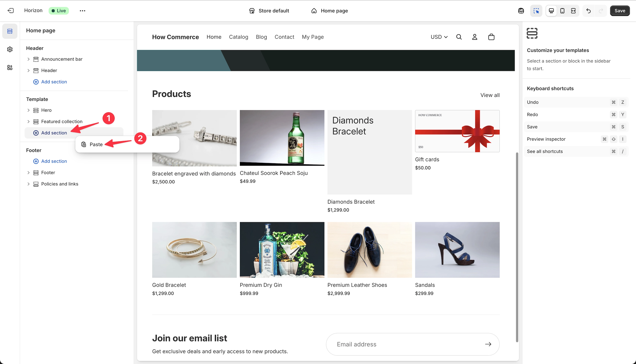Open Home in the store navigation
Image resolution: width=636 pixels, height=364 pixels.
coord(214,37)
